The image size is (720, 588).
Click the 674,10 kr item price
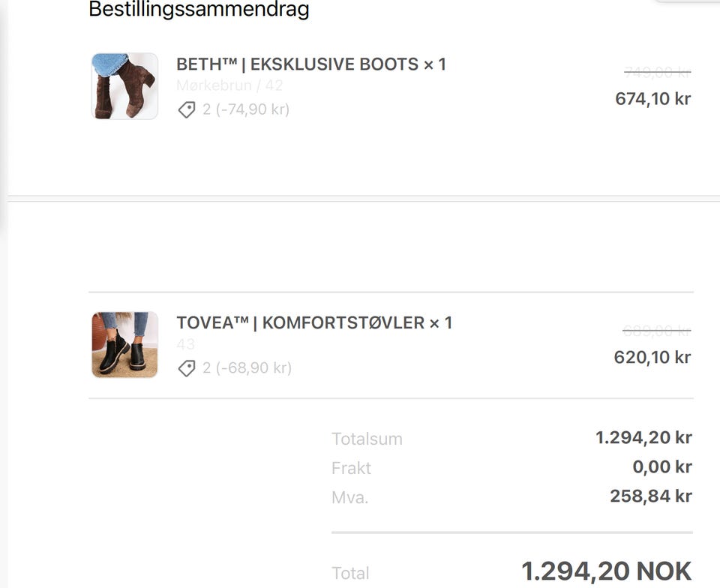(x=652, y=98)
